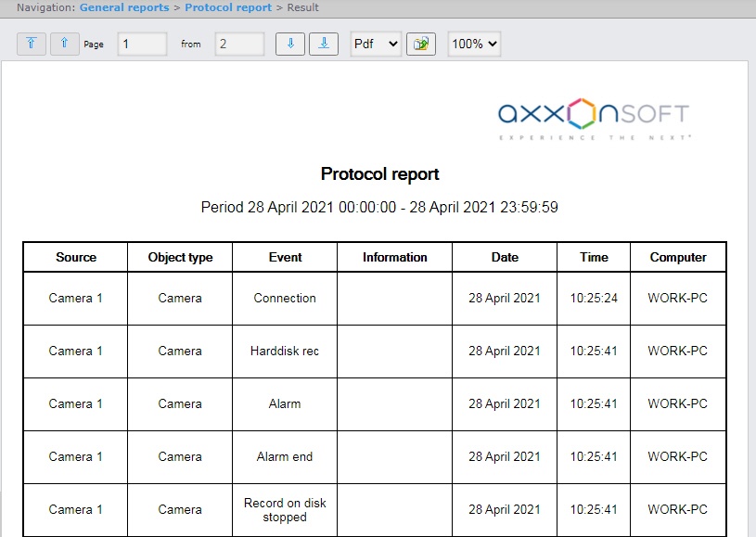Image resolution: width=756 pixels, height=537 pixels.
Task: Click Camera type in Record on disk stopped row
Action: [180, 509]
